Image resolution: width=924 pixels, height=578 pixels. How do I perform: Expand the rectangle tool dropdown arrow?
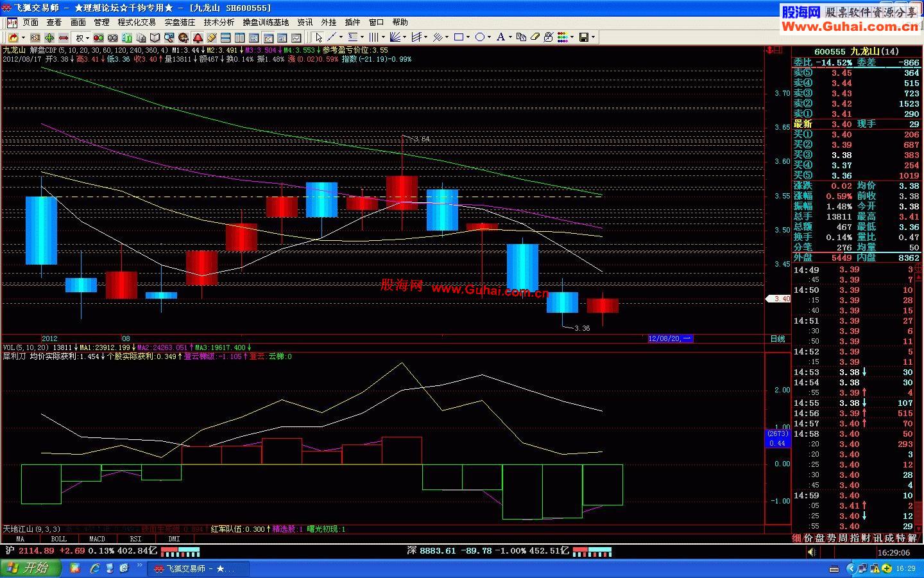(x=468, y=38)
